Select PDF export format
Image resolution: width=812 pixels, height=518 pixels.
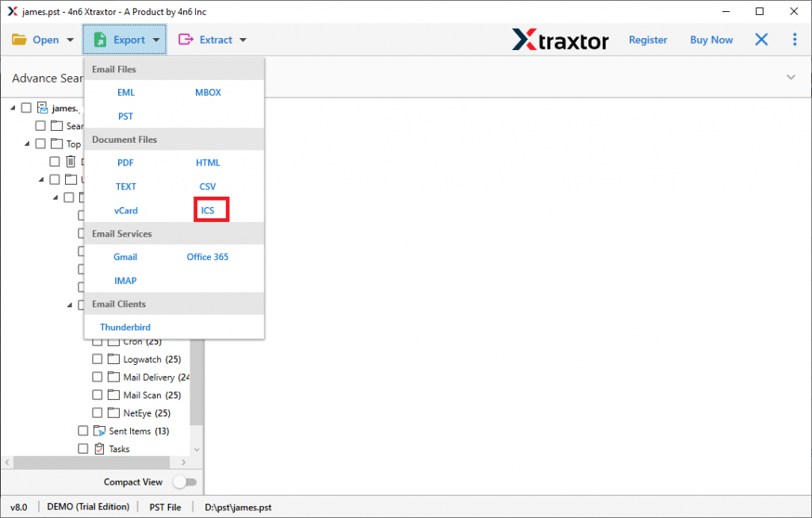(126, 163)
